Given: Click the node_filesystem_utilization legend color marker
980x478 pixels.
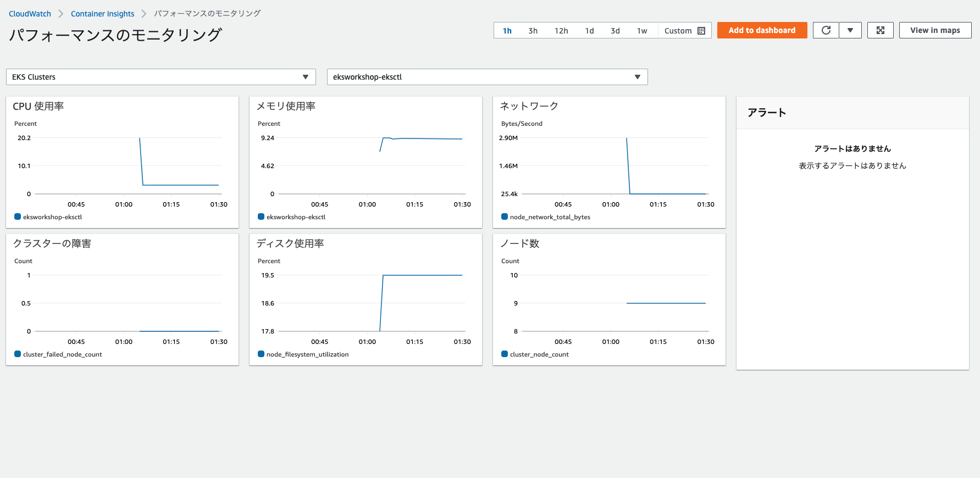Looking at the screenshot, I should [x=261, y=354].
